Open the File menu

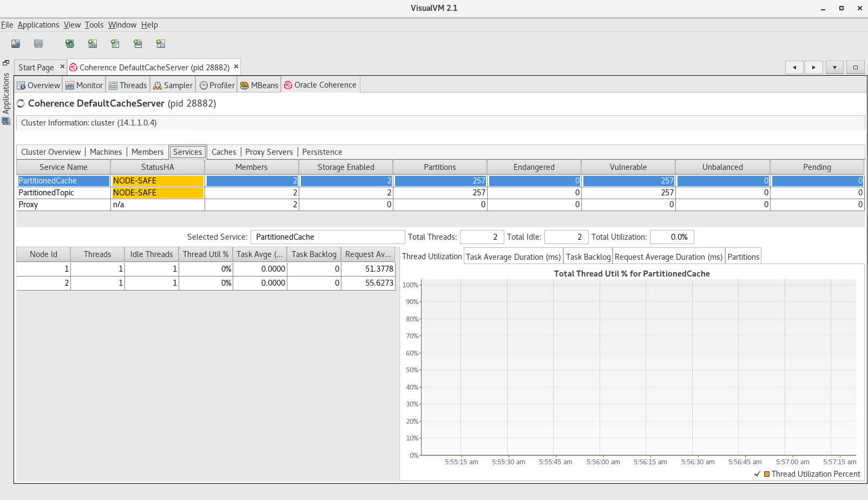click(x=7, y=25)
